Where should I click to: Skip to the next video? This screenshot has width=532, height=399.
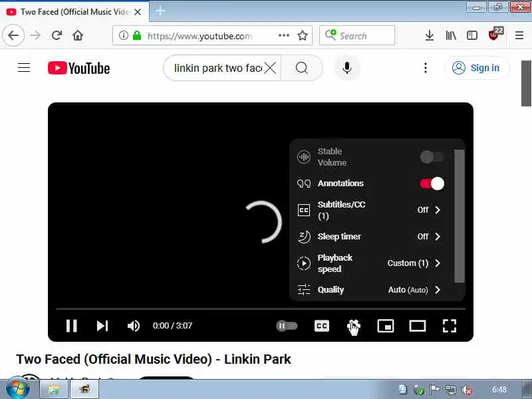pos(102,326)
